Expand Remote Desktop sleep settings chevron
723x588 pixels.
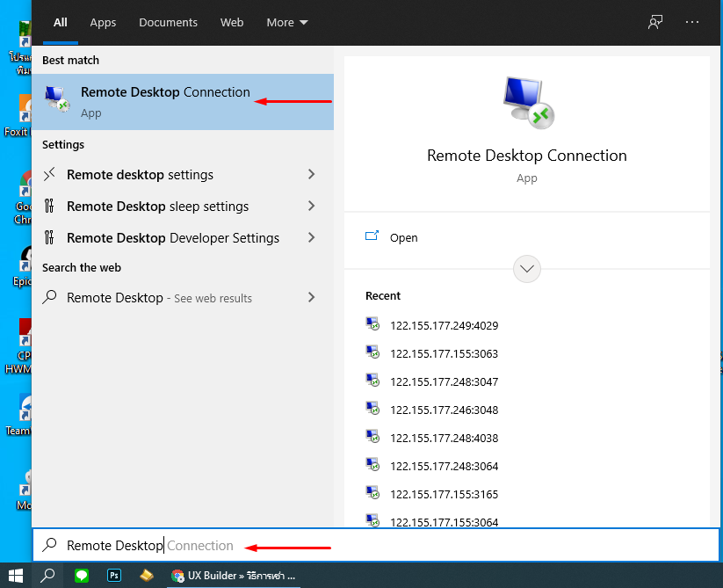pos(312,206)
